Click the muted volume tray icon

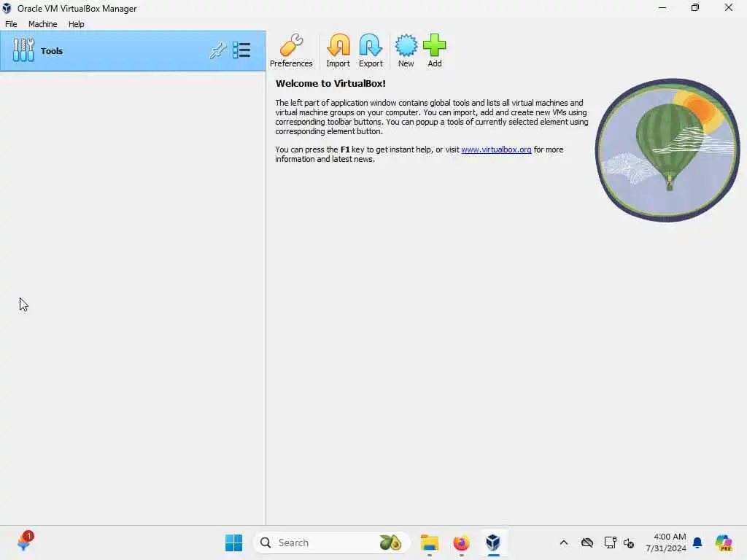(629, 542)
